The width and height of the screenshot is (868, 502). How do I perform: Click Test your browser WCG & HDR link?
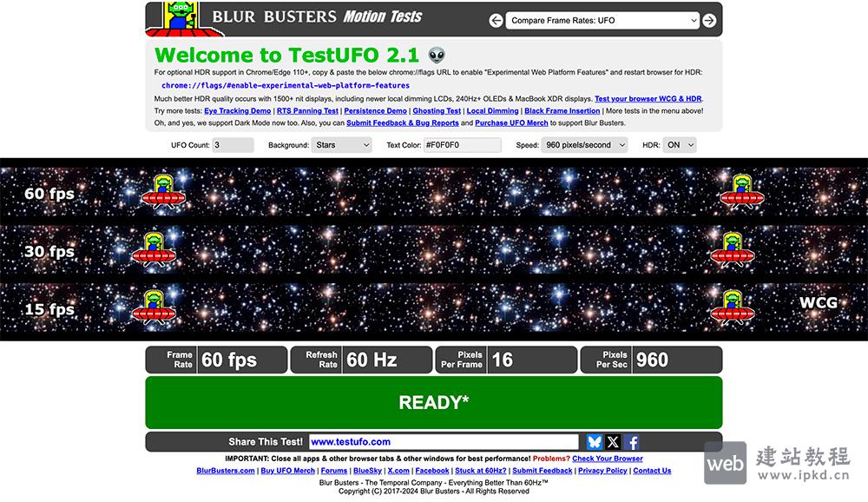[x=648, y=99]
